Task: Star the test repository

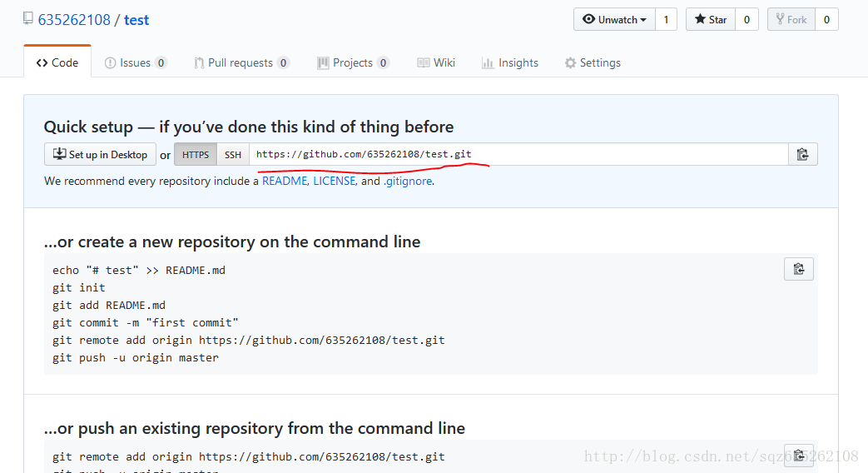Action: click(x=711, y=19)
